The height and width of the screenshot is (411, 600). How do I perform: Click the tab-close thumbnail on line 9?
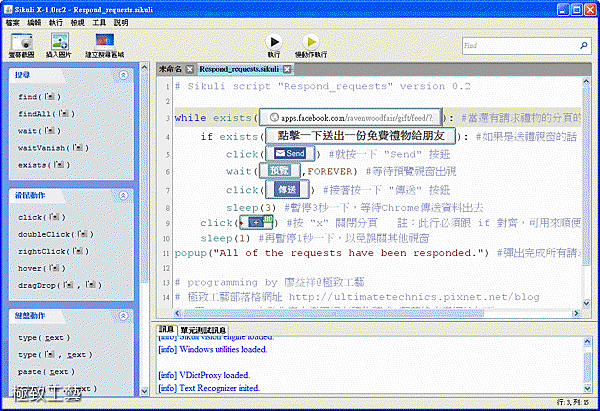(256, 222)
